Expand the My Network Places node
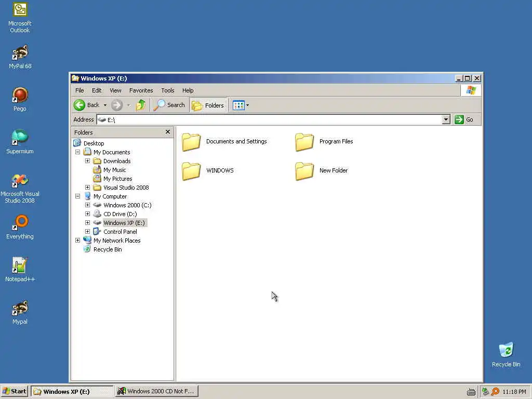 coord(78,240)
